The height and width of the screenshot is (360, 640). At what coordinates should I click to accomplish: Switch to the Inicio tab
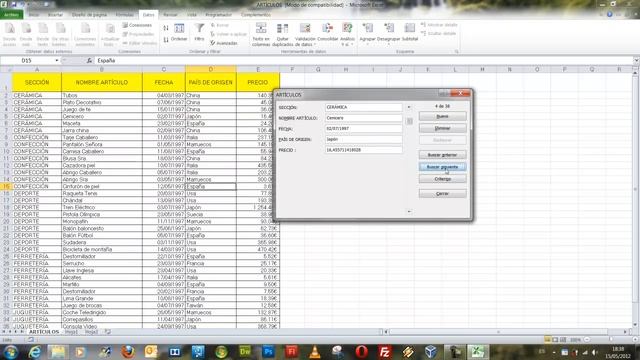(x=34, y=15)
